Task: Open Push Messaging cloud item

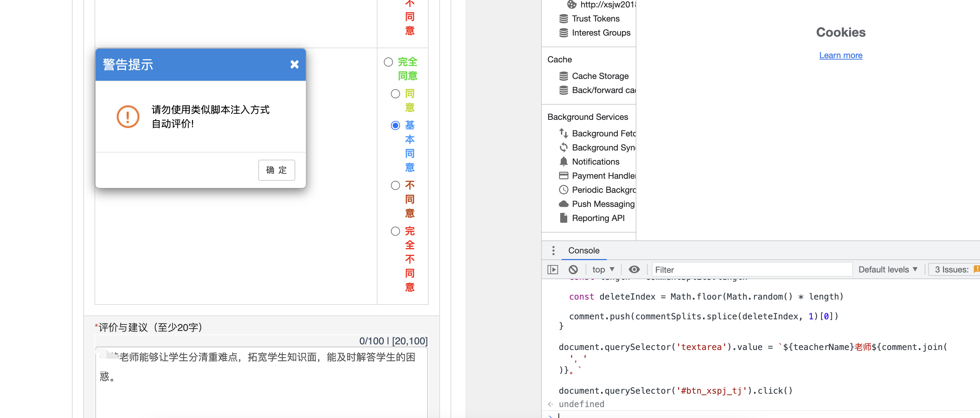Action: coord(603,204)
